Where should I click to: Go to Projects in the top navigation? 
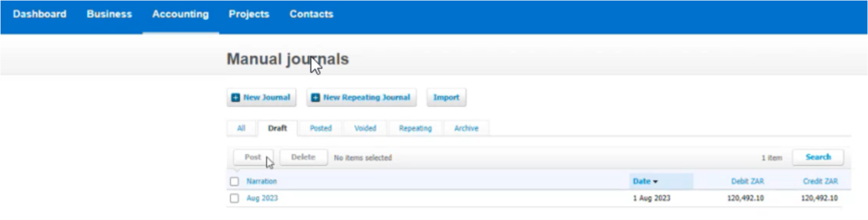coord(249,14)
